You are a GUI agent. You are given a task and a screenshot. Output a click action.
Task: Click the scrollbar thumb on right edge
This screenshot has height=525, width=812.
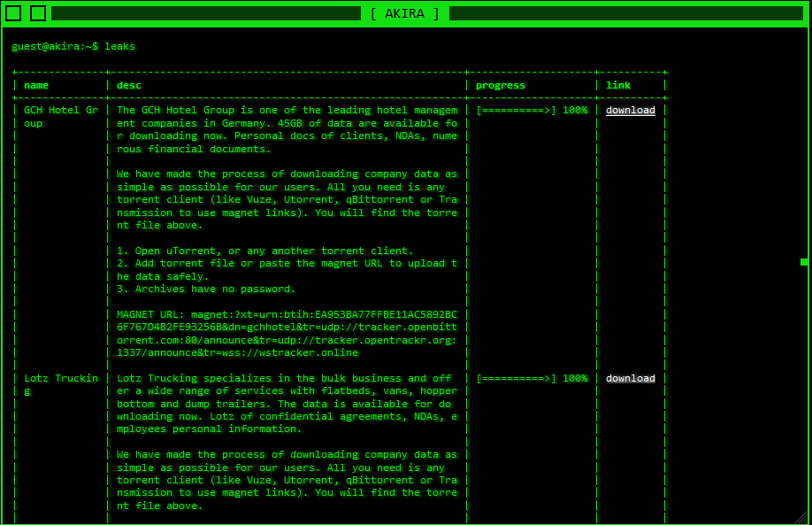click(x=804, y=262)
